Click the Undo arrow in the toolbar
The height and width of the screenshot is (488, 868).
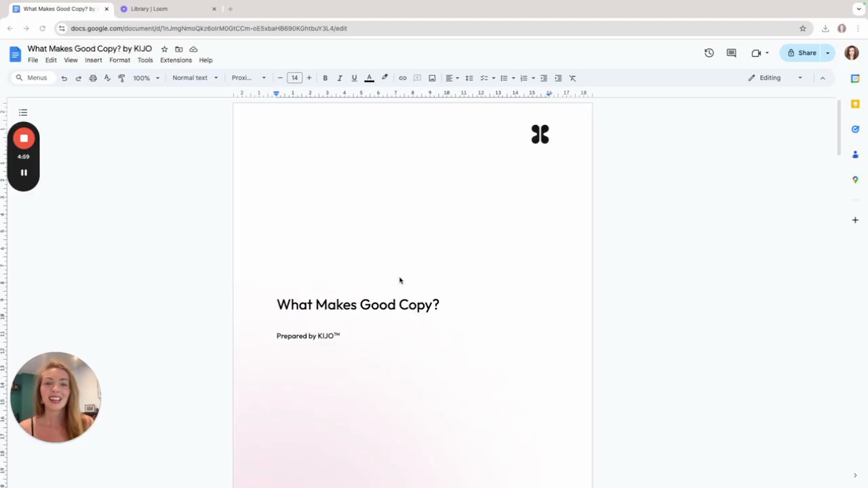click(x=64, y=78)
